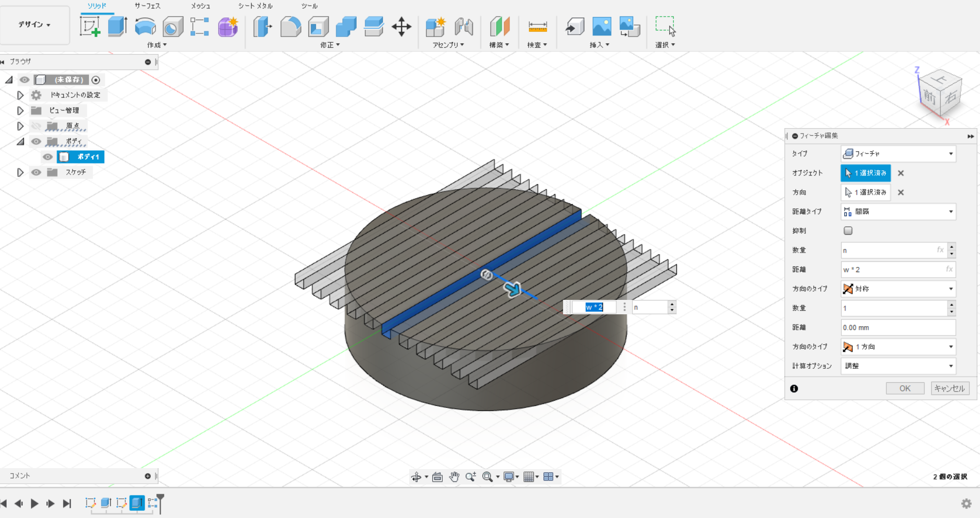Click the timeline play button
This screenshot has width=980, height=518.
pyautogui.click(x=34, y=504)
